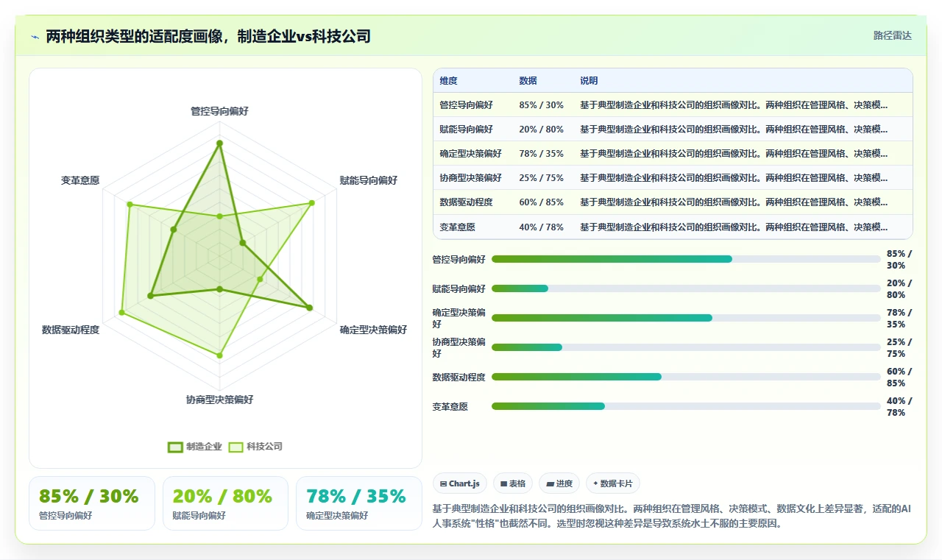Image resolution: width=942 pixels, height=560 pixels.
Task: Click the lightning icon beside the title
Action: click(x=35, y=36)
